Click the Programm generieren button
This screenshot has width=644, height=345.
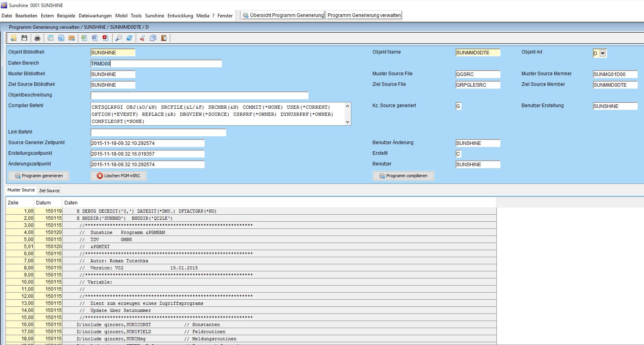click(39, 176)
